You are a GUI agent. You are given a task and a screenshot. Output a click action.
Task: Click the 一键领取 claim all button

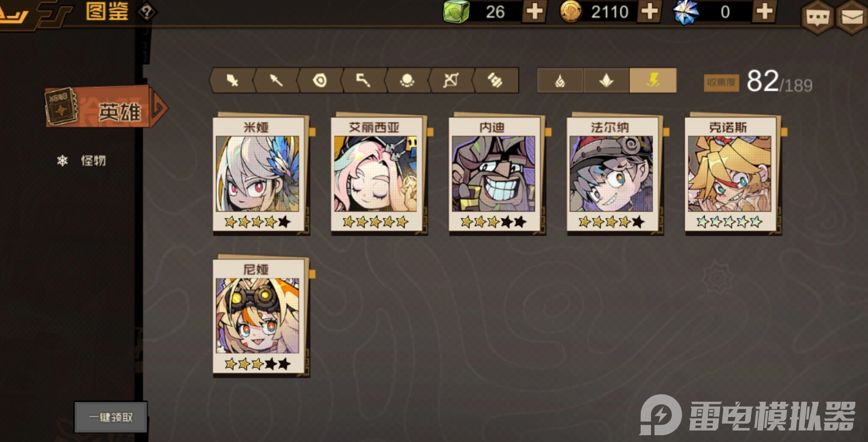click(x=111, y=417)
